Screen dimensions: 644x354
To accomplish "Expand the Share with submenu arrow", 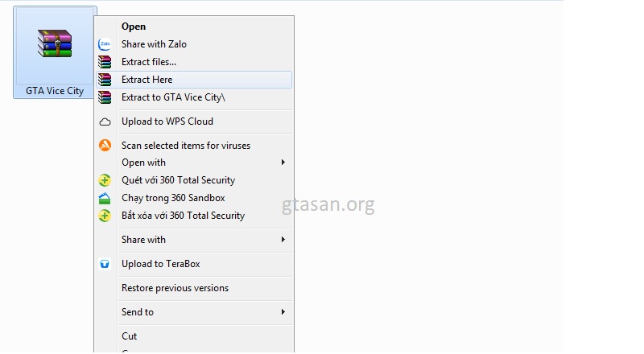I will [x=283, y=240].
